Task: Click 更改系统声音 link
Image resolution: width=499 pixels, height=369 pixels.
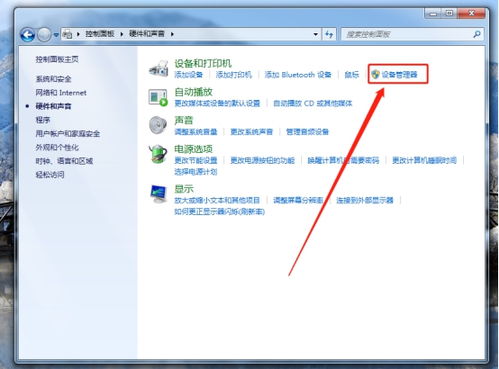Action: [x=252, y=132]
